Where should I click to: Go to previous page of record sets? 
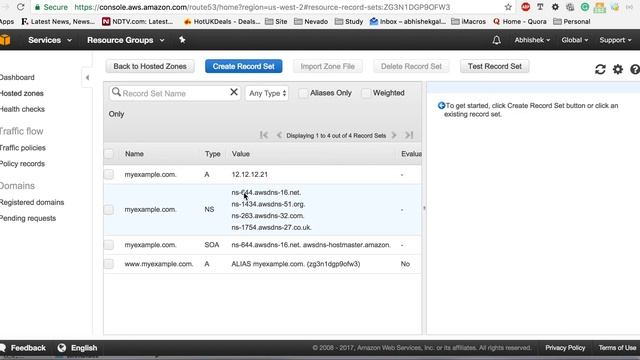pos(279,135)
